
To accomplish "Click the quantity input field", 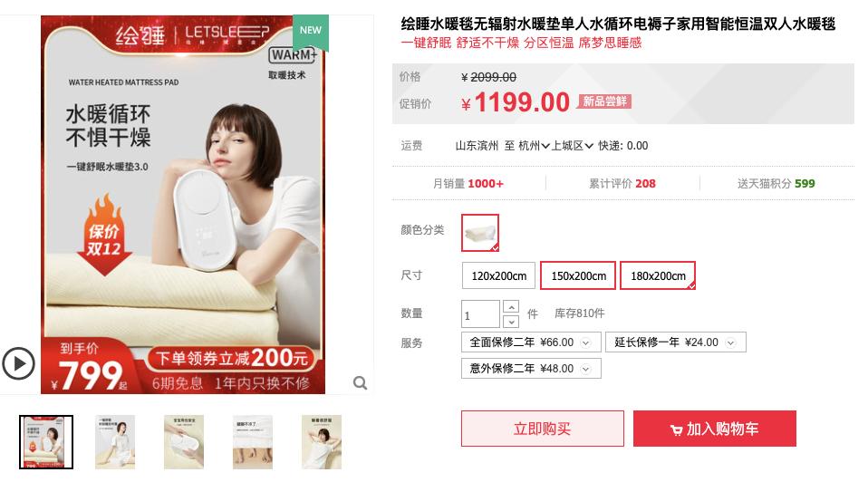I will click(x=480, y=314).
